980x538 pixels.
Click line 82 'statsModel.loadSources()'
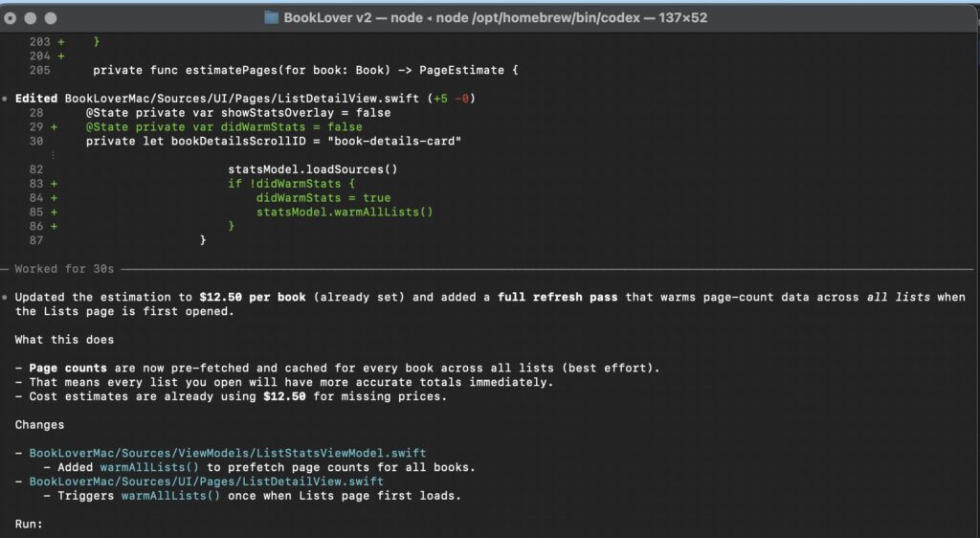(x=313, y=169)
